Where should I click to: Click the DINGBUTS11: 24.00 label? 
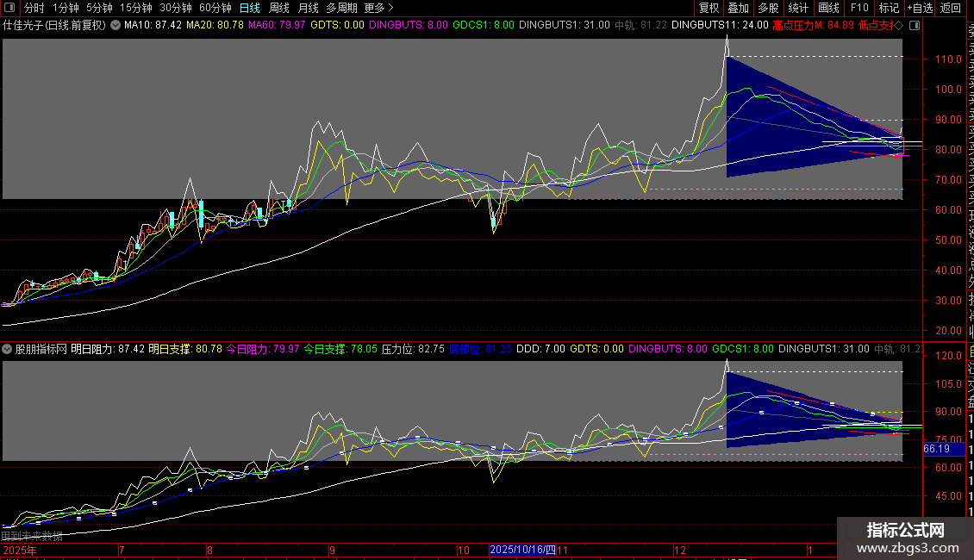tap(720, 26)
